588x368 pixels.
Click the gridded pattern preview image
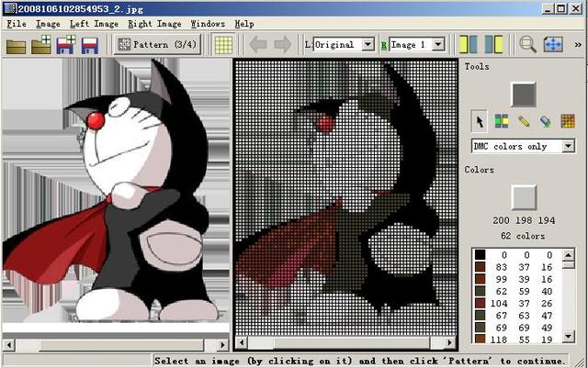tap(345, 196)
